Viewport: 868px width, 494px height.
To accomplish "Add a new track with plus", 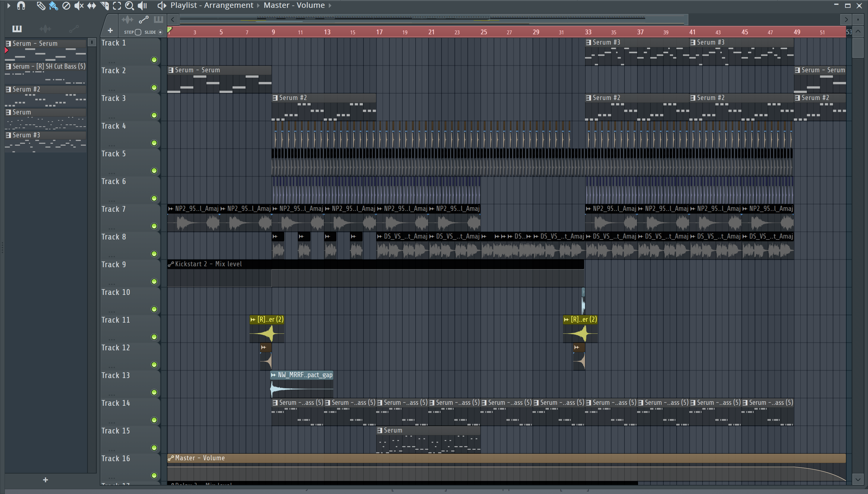I will pos(110,30).
